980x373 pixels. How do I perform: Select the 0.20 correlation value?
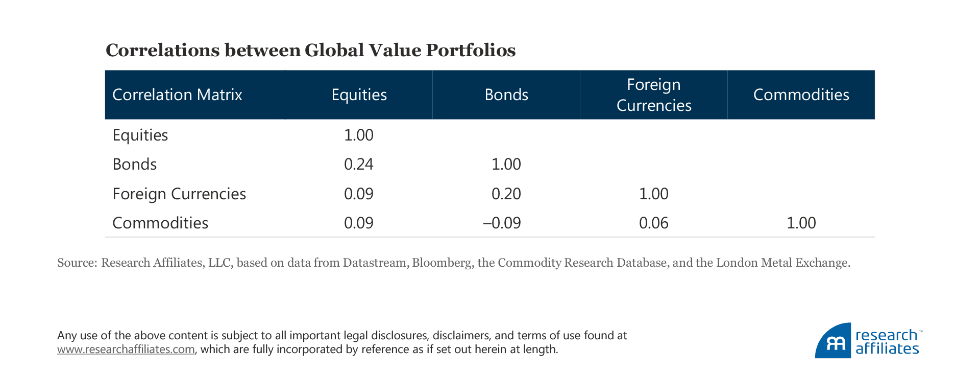pos(506,194)
